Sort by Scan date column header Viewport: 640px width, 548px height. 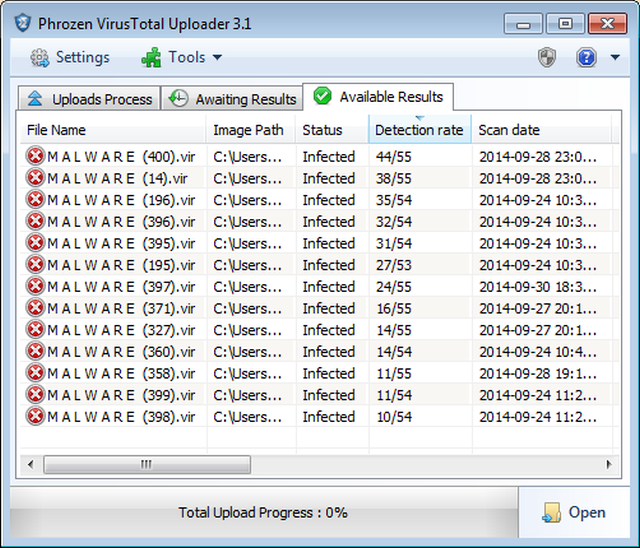coord(541,130)
